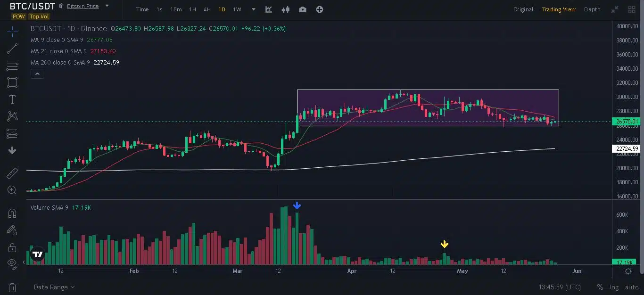Click the BTC/USDT pair name
This screenshot has height=295, width=644.
click(x=33, y=6)
